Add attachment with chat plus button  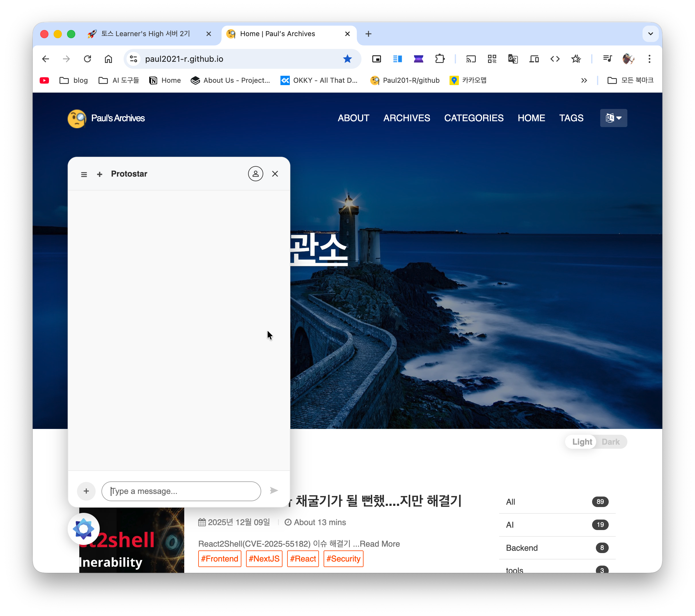86,491
